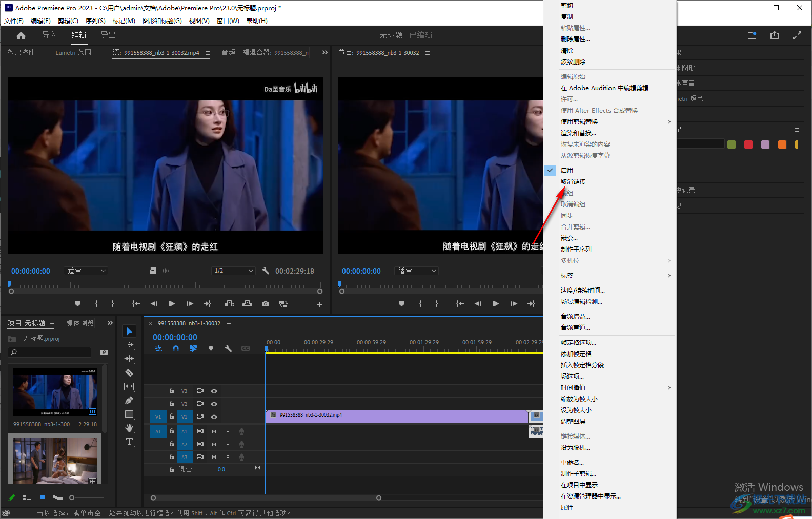
Task: Open the source playback resolution 1/2 dropdown
Action: click(234, 271)
